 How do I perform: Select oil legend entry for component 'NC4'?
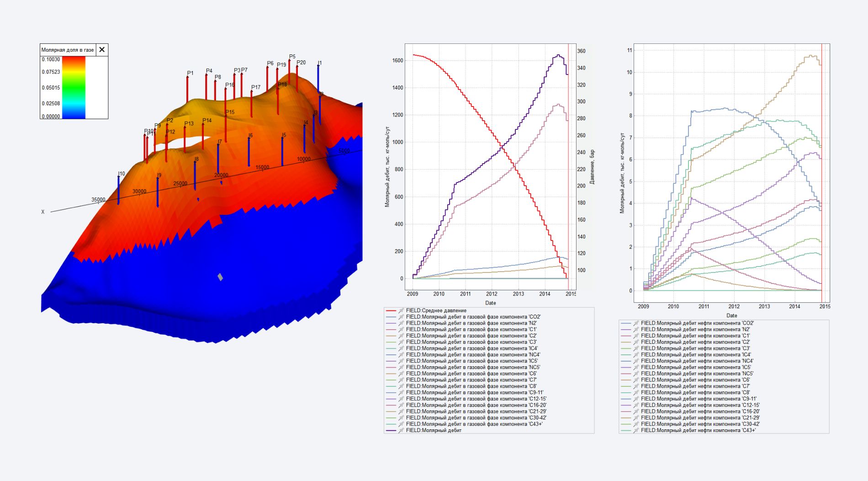click(697, 361)
